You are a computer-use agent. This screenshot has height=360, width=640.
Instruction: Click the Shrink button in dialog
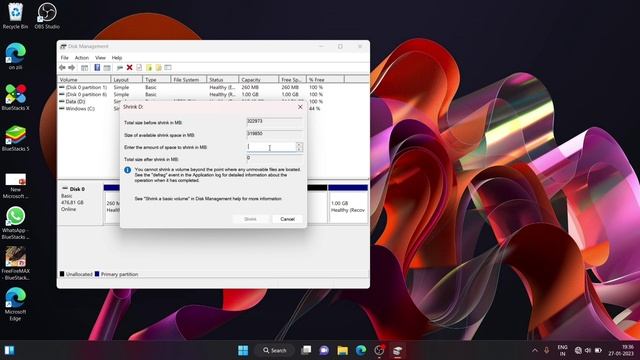pyautogui.click(x=250, y=219)
